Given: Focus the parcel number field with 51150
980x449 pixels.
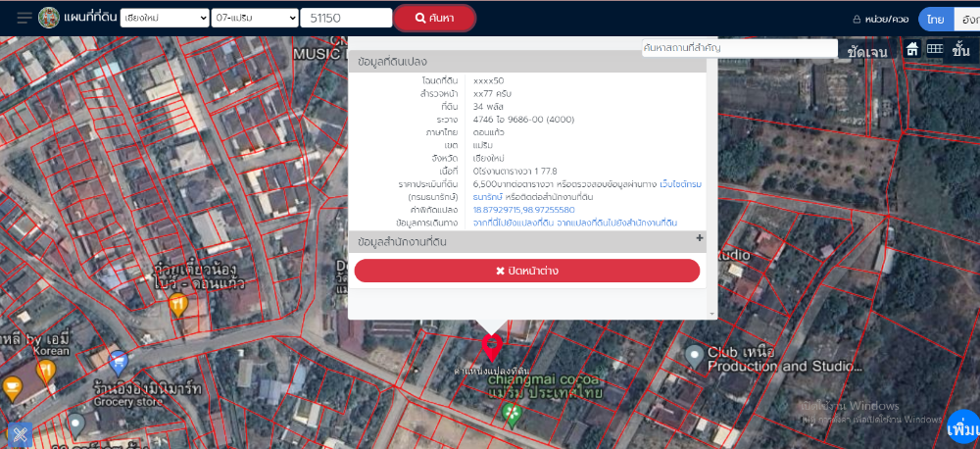Looking at the screenshot, I should pos(346,18).
